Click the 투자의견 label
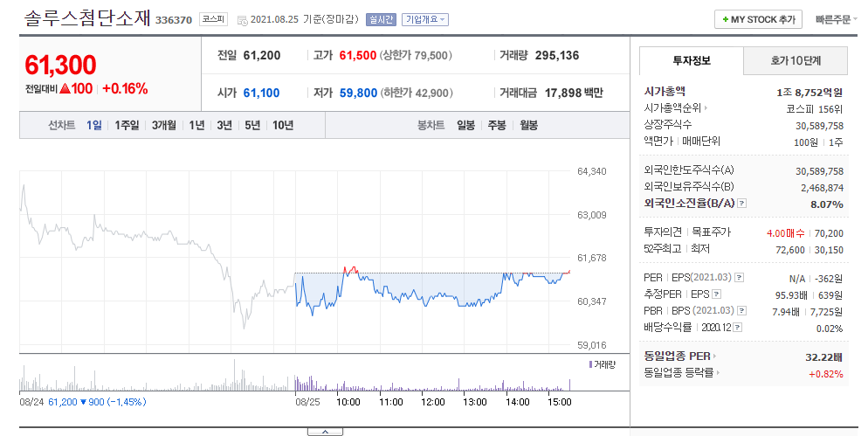Viewport: 868px width, 436px height. pos(663,232)
